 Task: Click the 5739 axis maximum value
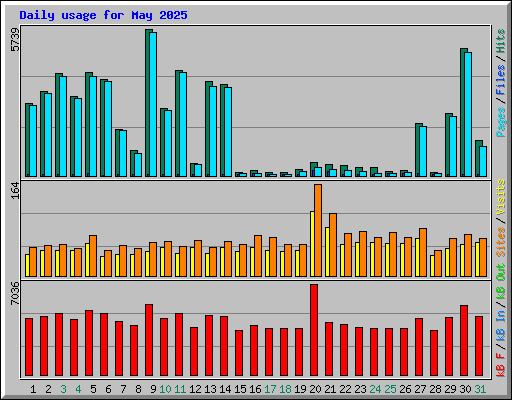(15, 40)
